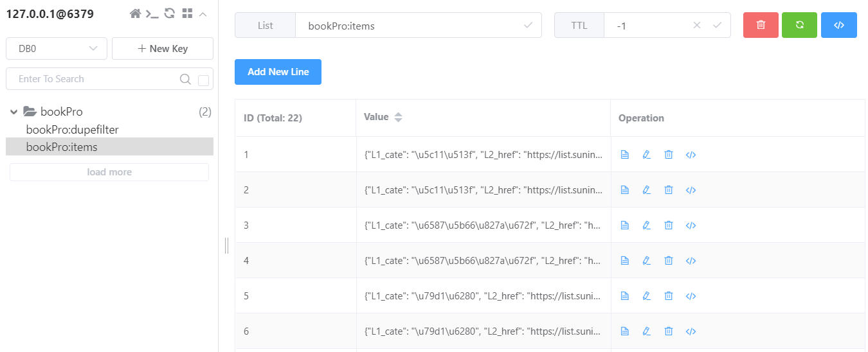Clear the TTL value with the X icon
The width and height of the screenshot is (868, 352).
(x=697, y=26)
